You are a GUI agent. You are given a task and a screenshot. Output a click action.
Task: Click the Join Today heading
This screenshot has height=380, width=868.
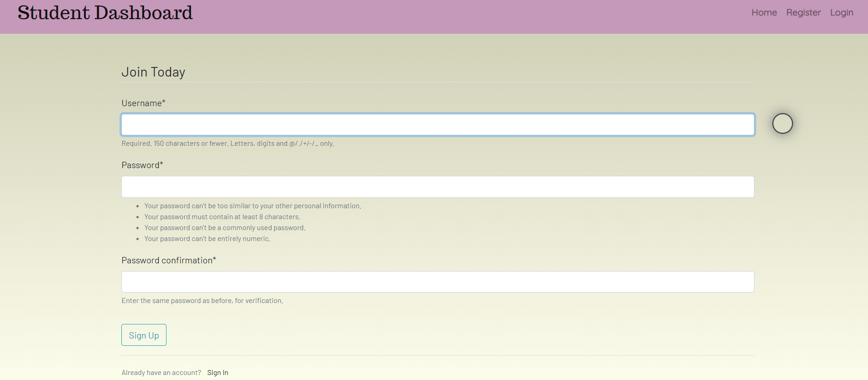pyautogui.click(x=153, y=72)
